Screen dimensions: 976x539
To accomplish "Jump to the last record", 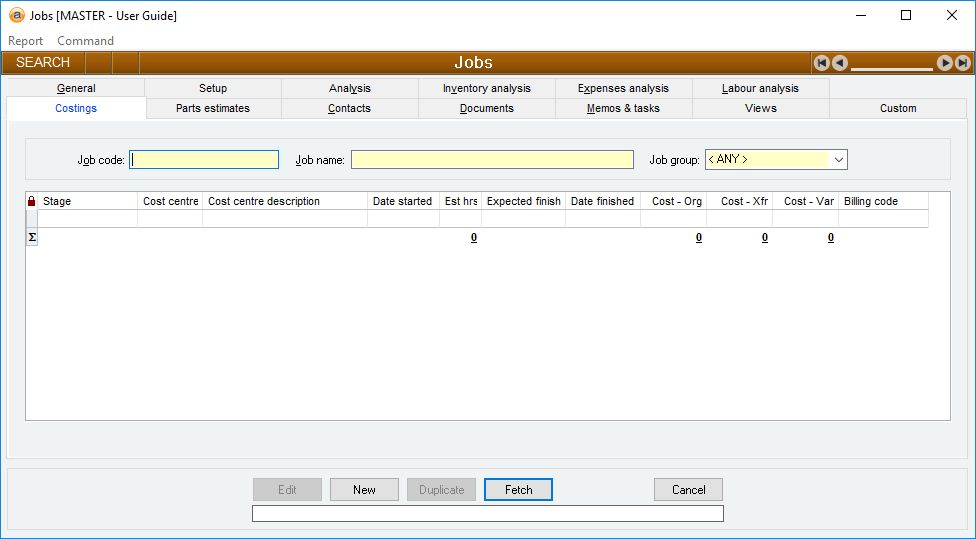I will coord(962,63).
